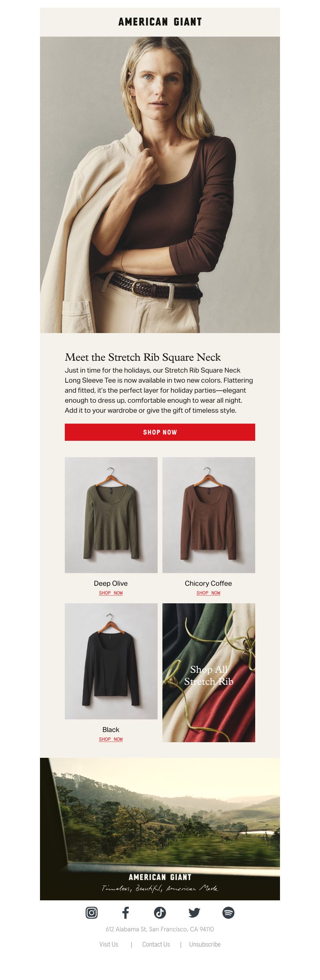Follow the Contact Us footer link

click(x=156, y=944)
